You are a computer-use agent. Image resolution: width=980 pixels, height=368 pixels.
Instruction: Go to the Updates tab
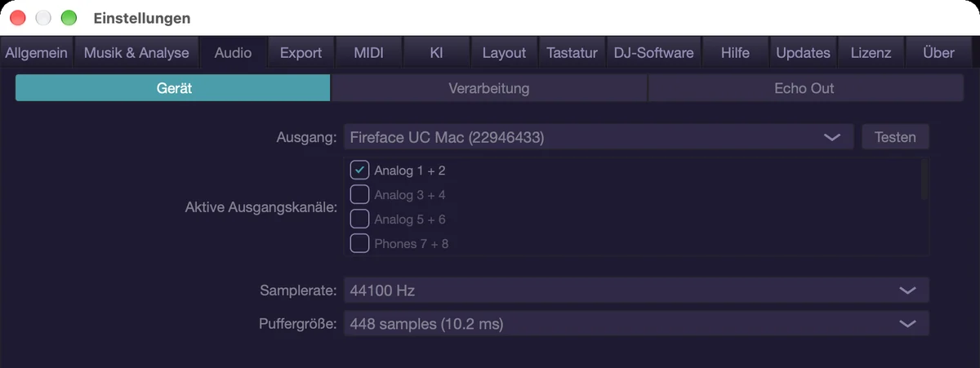point(803,53)
